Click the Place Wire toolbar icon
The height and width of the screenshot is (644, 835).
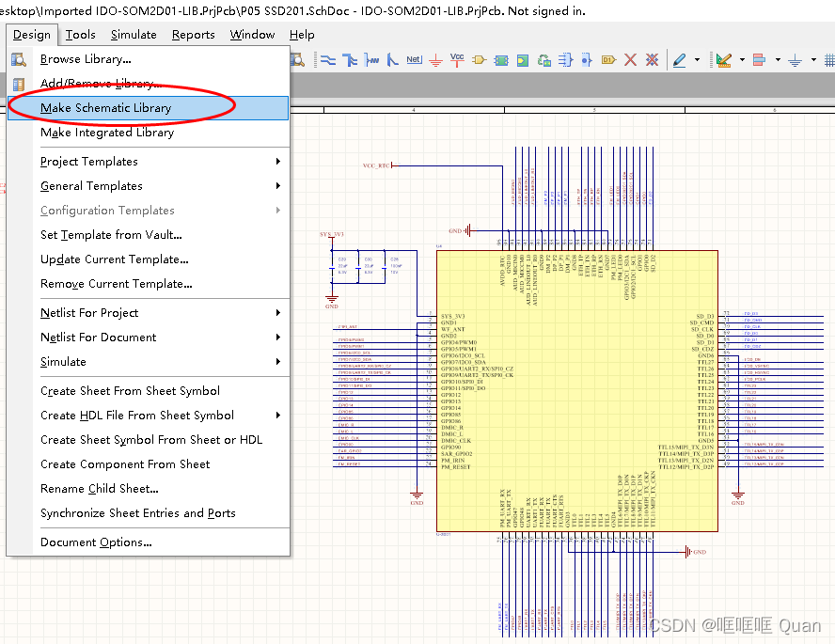point(327,60)
